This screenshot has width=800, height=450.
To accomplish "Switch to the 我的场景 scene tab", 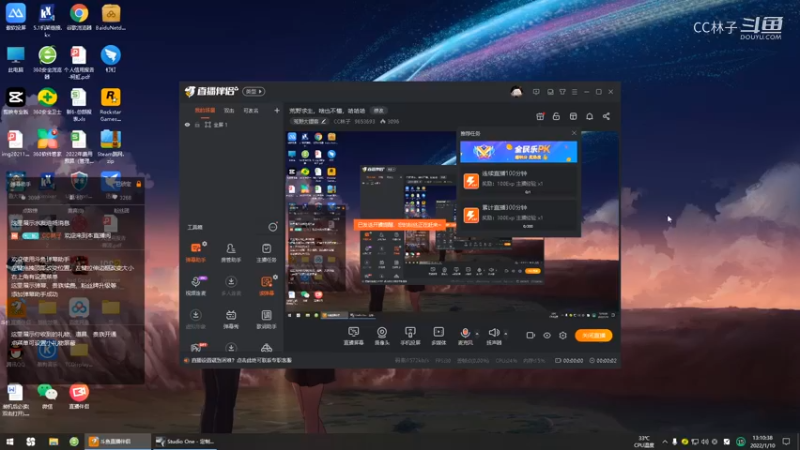I will tap(205, 110).
